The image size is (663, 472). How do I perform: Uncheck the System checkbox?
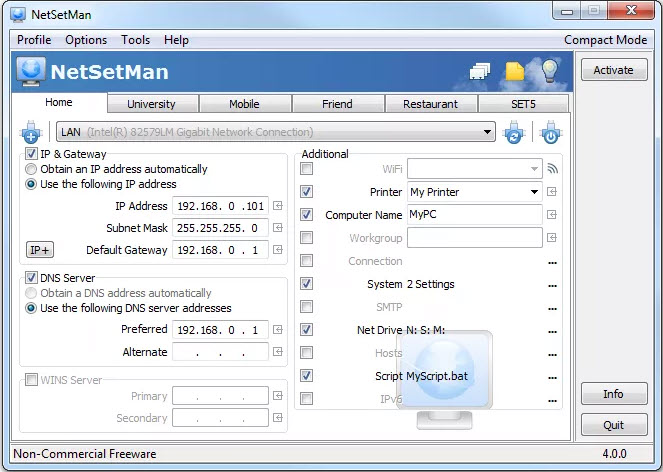pyautogui.click(x=307, y=283)
